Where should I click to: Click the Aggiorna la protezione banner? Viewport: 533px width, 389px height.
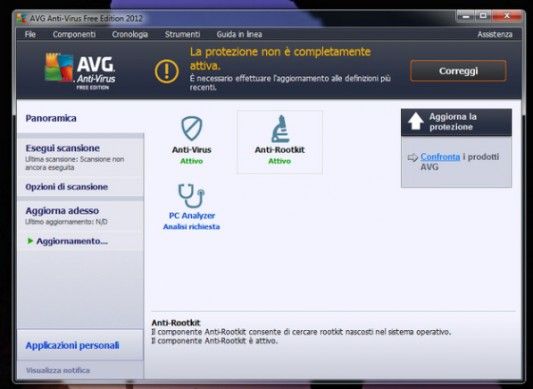[456, 122]
